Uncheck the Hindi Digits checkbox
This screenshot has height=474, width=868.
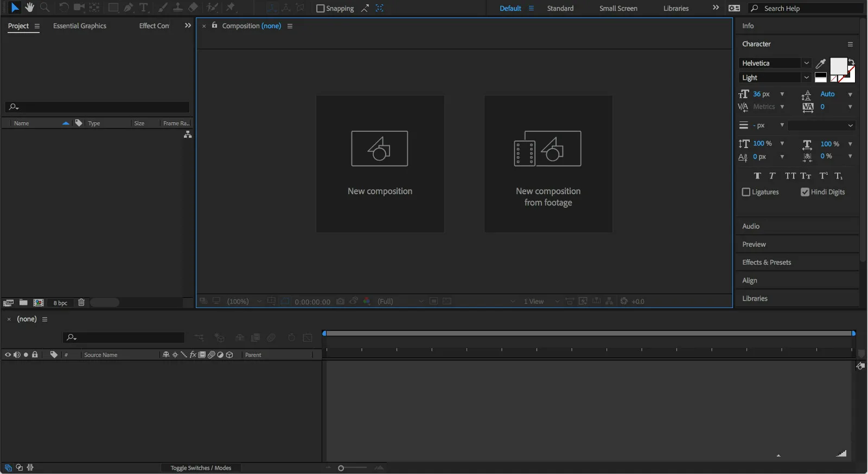pos(805,192)
